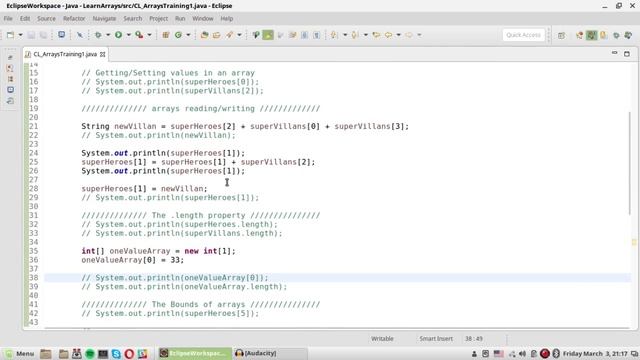The width and height of the screenshot is (640, 360).
Task: Open the File menu
Action: pyautogui.click(x=8, y=18)
